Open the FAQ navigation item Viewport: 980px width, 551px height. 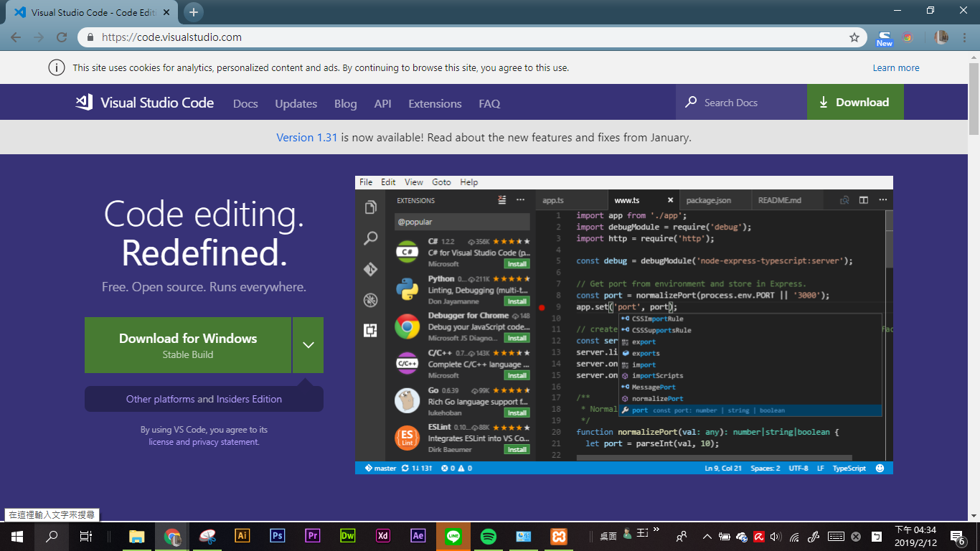(x=489, y=103)
